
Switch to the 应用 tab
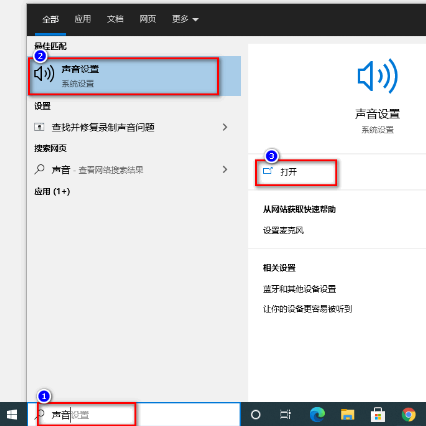[83, 19]
